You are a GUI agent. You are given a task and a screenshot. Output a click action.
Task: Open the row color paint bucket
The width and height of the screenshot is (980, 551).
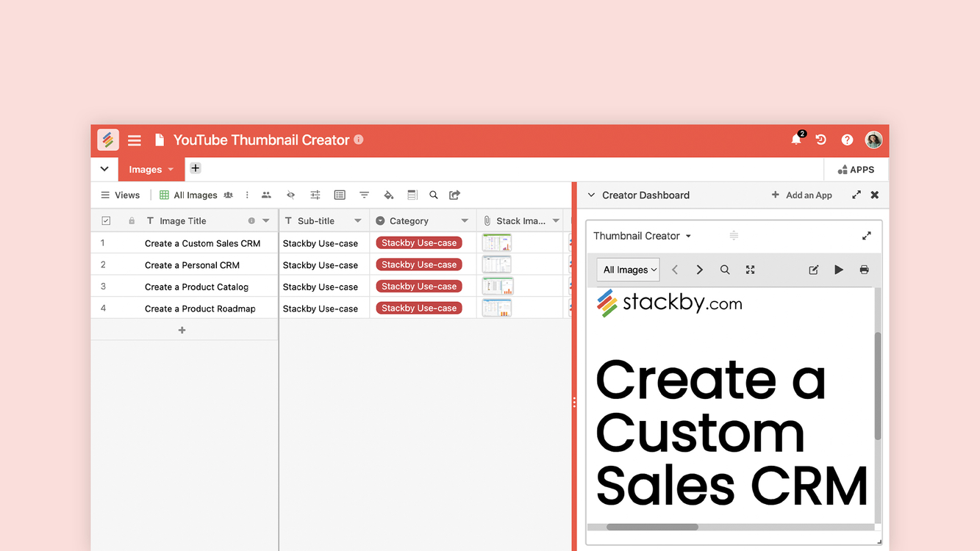389,195
